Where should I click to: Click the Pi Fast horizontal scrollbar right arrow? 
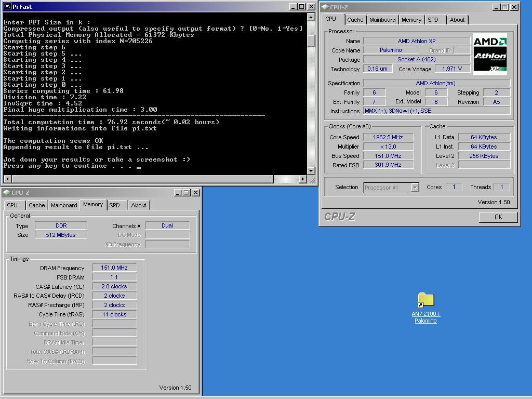tap(303, 179)
